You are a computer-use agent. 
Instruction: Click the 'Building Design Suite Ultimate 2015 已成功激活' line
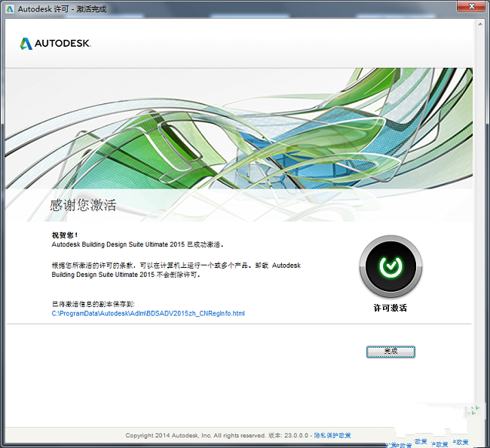pyautogui.click(x=137, y=244)
